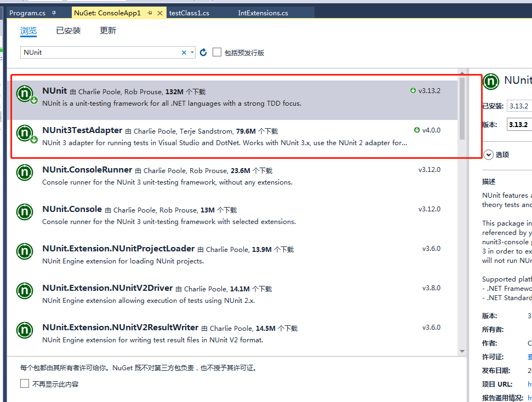532x402 pixels.
Task: Open the 版本 version dropdown showing 3.13.2
Action: click(519, 124)
